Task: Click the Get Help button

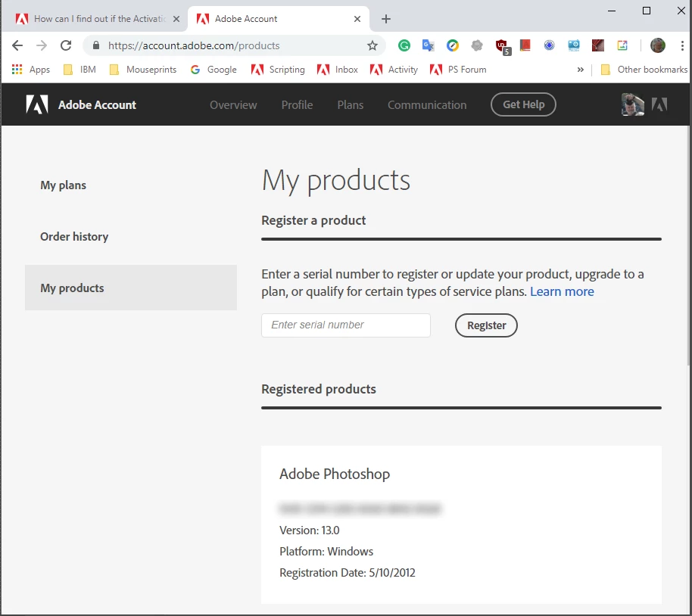Action: (x=523, y=104)
